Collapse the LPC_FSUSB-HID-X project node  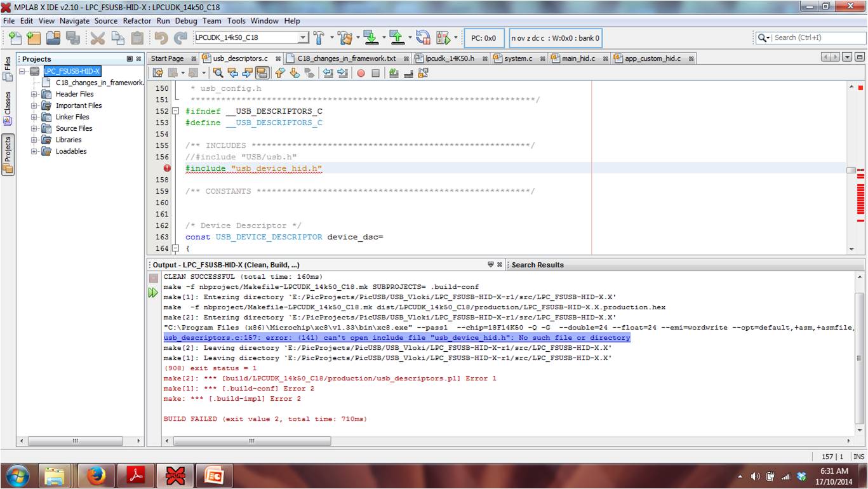pyautogui.click(x=23, y=71)
